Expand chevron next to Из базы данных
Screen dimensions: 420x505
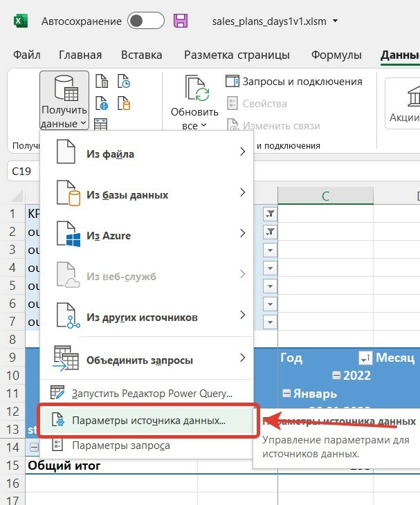243,192
